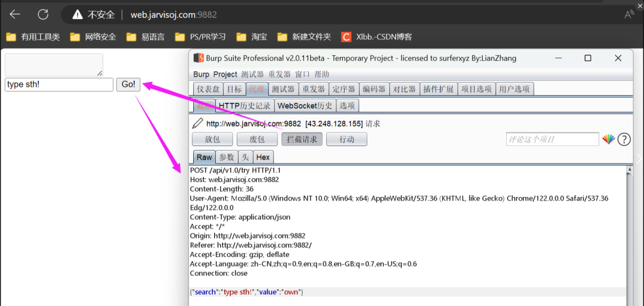Open the 测试器 menu in menu bar

coord(252,74)
